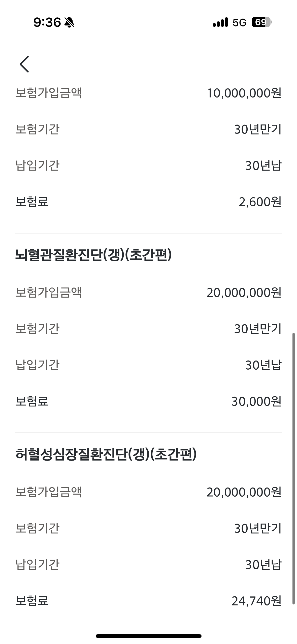Tap 납입기간 label under 뇌혈관질환진단

37,365
